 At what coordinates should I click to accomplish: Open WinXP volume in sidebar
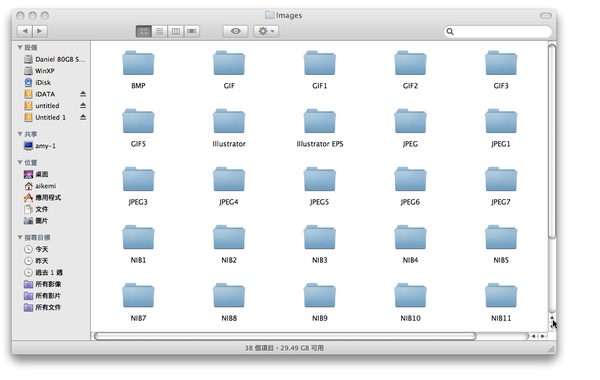pyautogui.click(x=39, y=71)
